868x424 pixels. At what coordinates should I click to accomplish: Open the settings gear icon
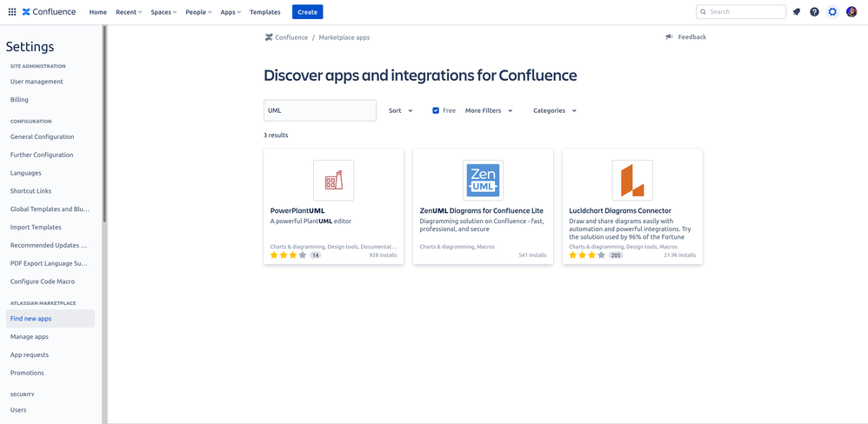(x=832, y=11)
